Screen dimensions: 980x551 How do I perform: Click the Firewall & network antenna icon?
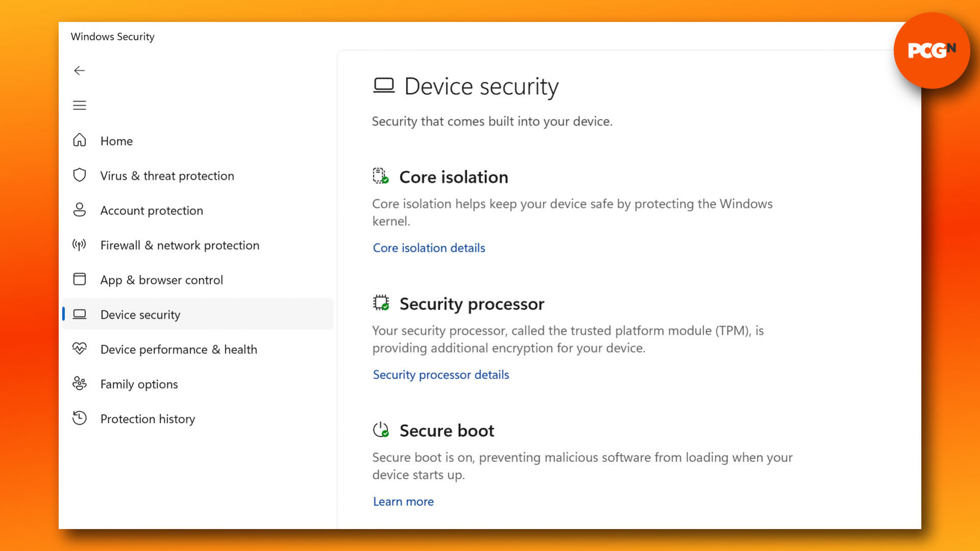(x=80, y=245)
